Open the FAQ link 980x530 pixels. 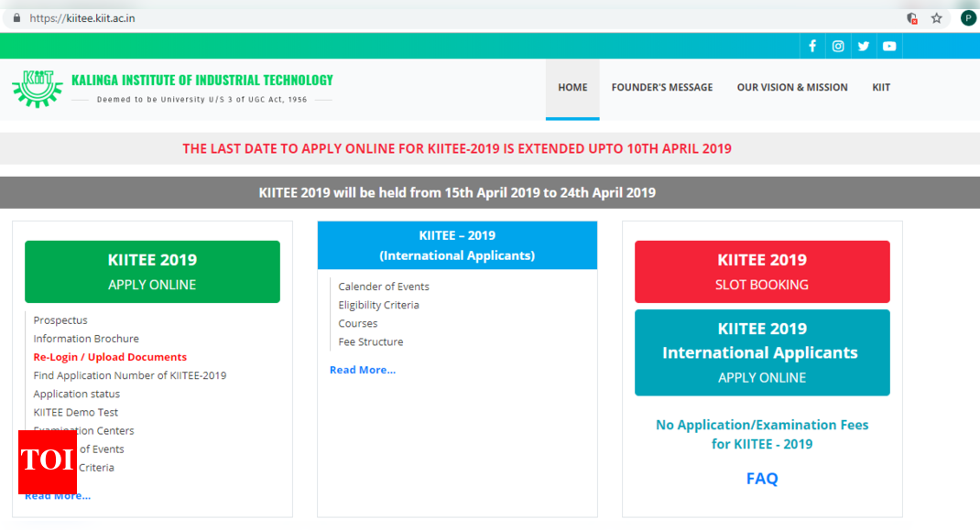pos(762,478)
